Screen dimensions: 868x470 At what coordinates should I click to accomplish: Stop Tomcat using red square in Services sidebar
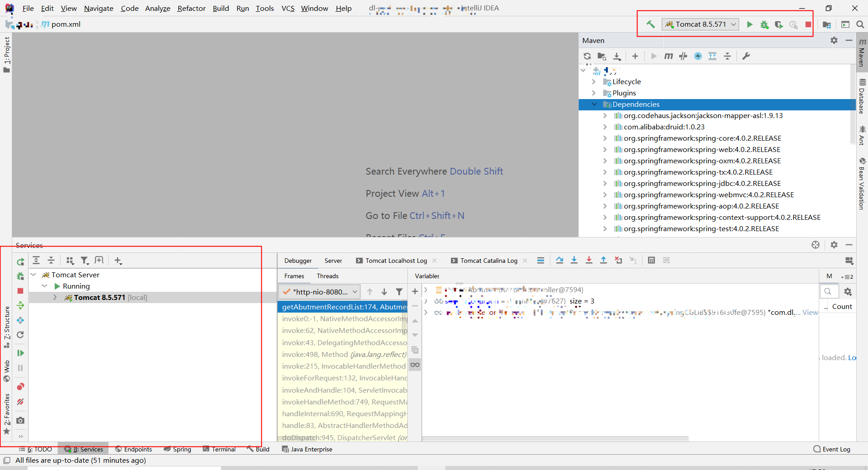tap(20, 291)
